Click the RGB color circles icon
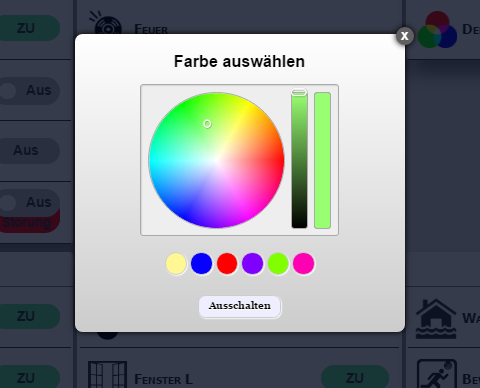Image resolution: width=480 pixels, height=388 pixels. click(x=437, y=30)
